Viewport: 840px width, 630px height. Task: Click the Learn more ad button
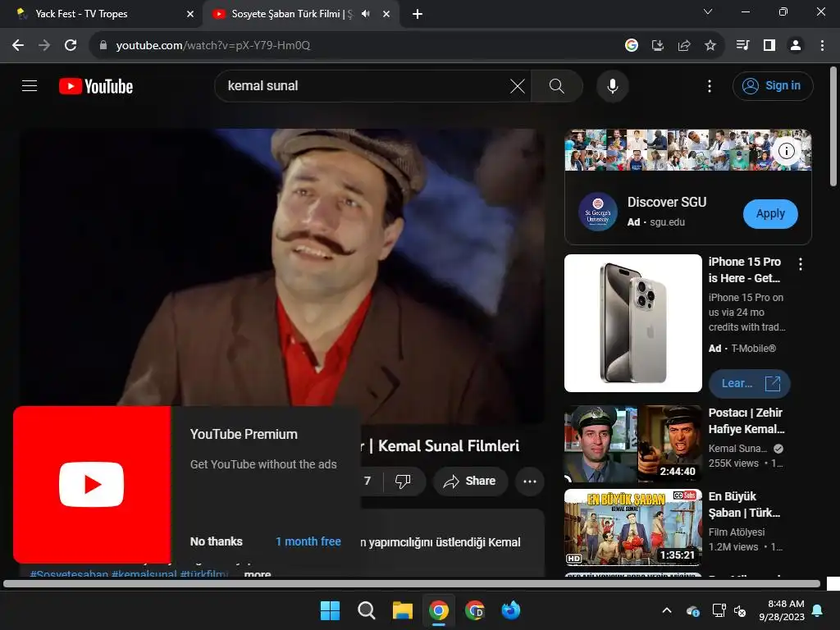tap(749, 384)
